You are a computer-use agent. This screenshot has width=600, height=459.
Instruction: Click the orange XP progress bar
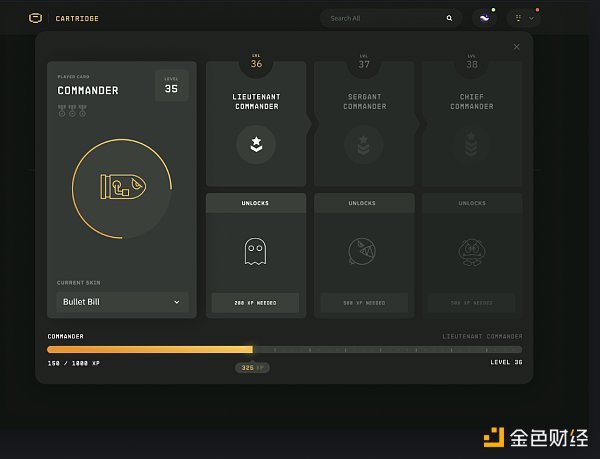pyautogui.click(x=150, y=349)
